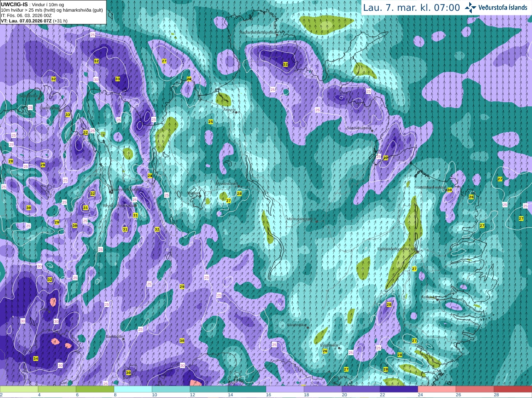Pick the 6–8 m/s olive green legend swatch
532x398 pixels.
95,389
